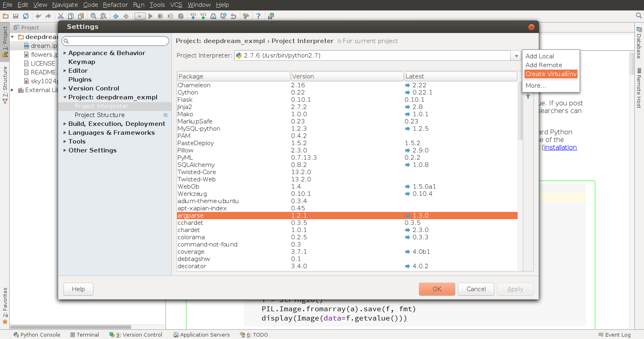Open the Refactor menu
The width and height of the screenshot is (644, 339).
115,5
